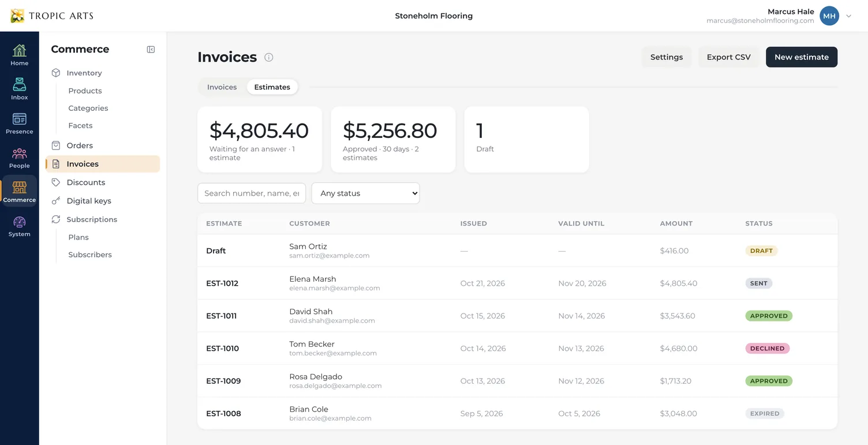
Task: Open the account menu chevron
Action: (848, 16)
